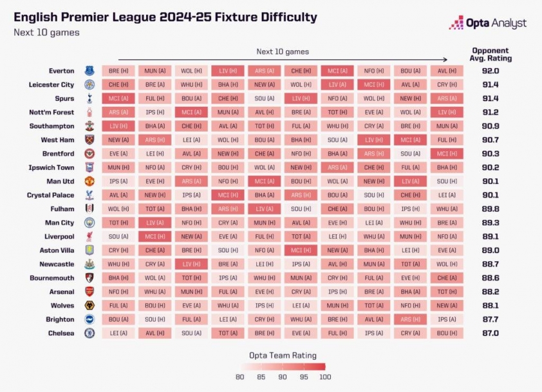Click the Man City team name
This screenshot has height=392, width=542.
59,223
